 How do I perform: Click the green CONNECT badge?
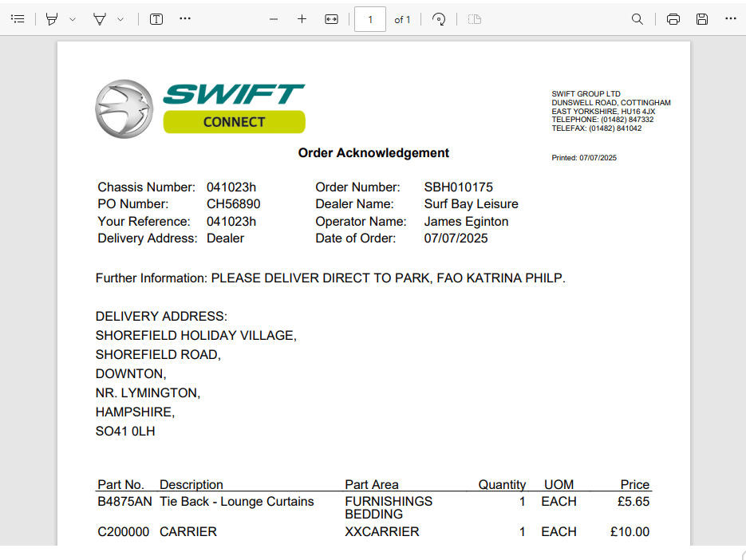click(x=234, y=122)
